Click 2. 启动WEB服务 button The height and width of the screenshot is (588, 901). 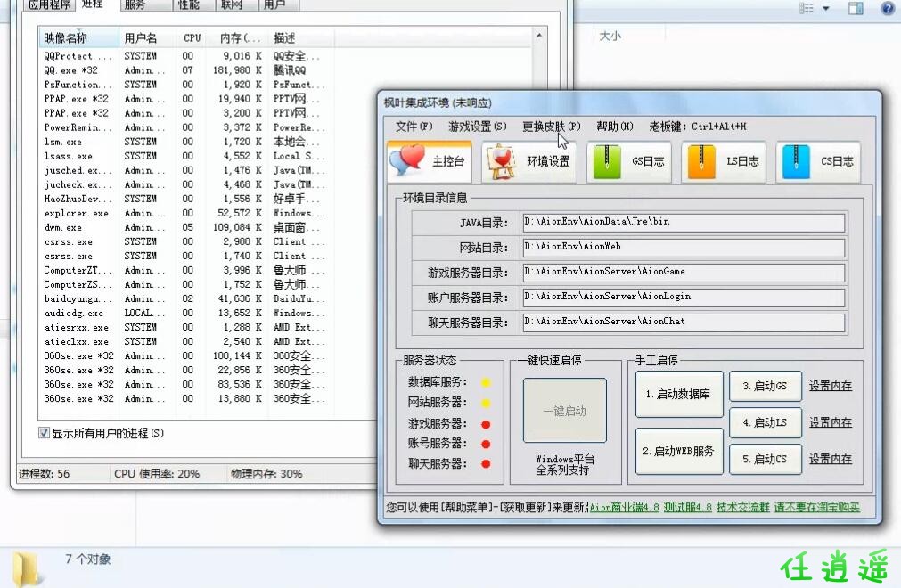pos(678,452)
